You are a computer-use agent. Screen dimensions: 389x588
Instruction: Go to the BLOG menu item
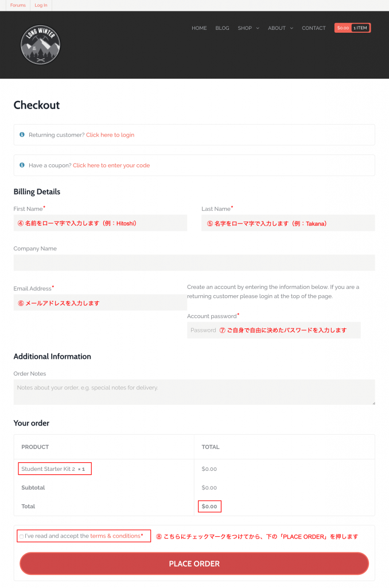tap(222, 28)
